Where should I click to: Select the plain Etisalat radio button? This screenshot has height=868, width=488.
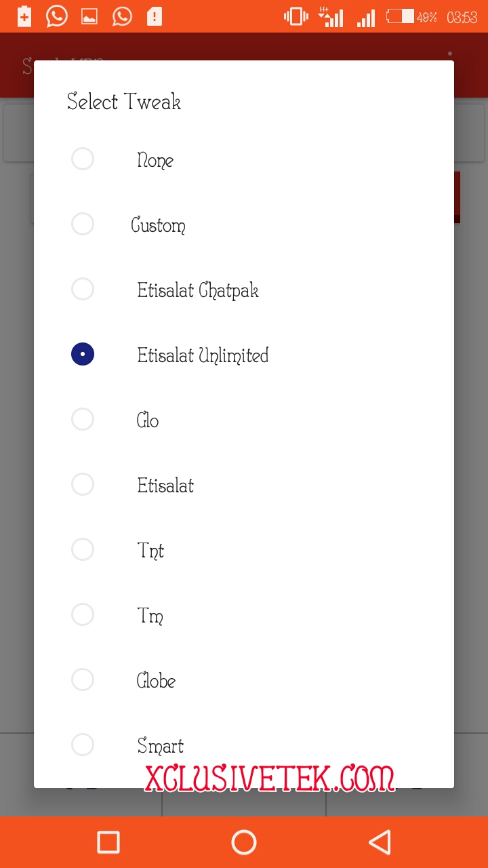[83, 485]
